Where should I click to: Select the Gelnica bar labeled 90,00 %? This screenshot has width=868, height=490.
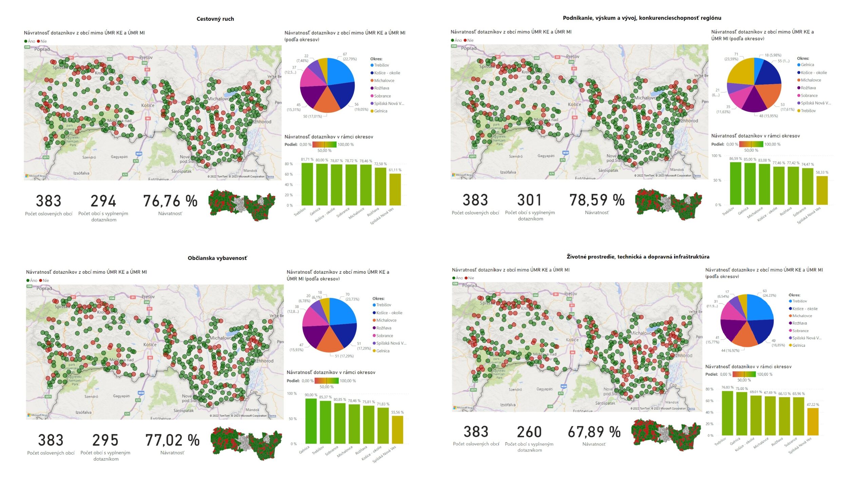(311, 421)
